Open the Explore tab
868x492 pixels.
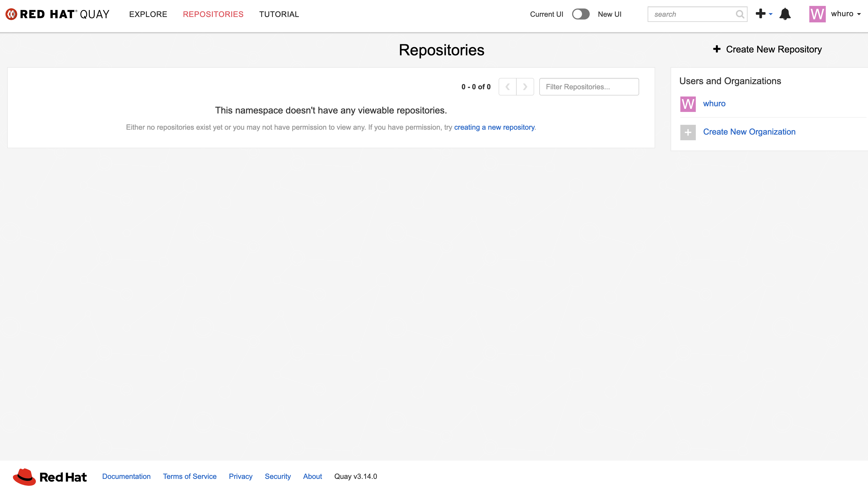pos(148,14)
